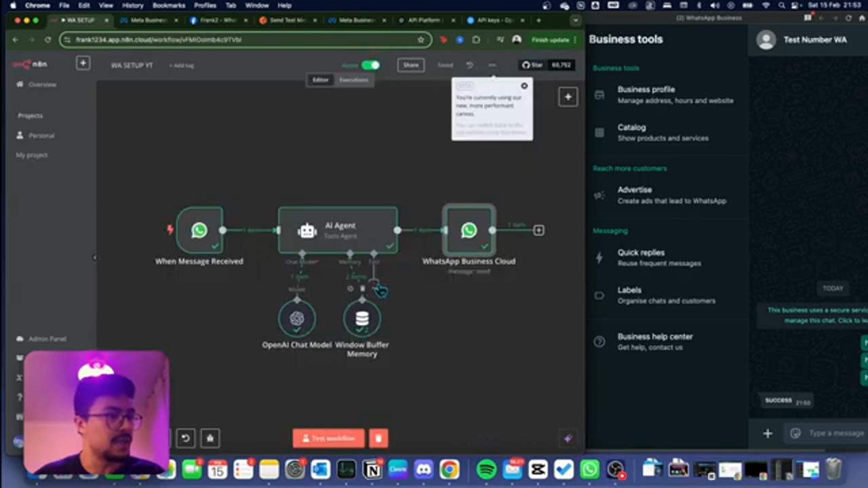Viewport: 868px width, 488px height.
Task: Click the WA SETUP YT workflow name
Action: coord(132,66)
